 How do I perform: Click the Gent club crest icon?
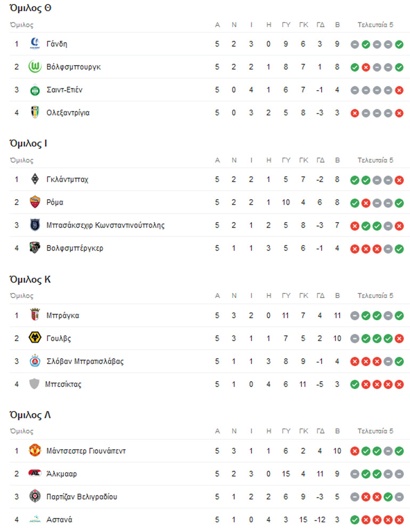(x=35, y=44)
